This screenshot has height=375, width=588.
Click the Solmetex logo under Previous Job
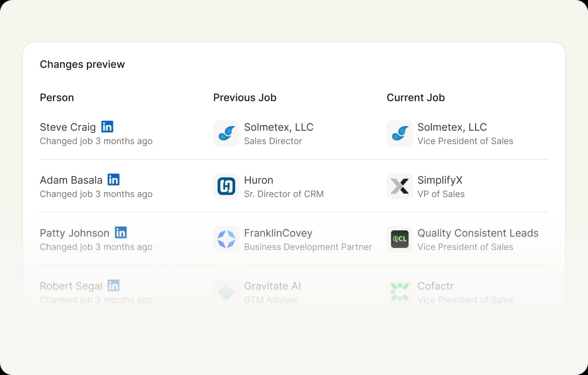pos(226,133)
